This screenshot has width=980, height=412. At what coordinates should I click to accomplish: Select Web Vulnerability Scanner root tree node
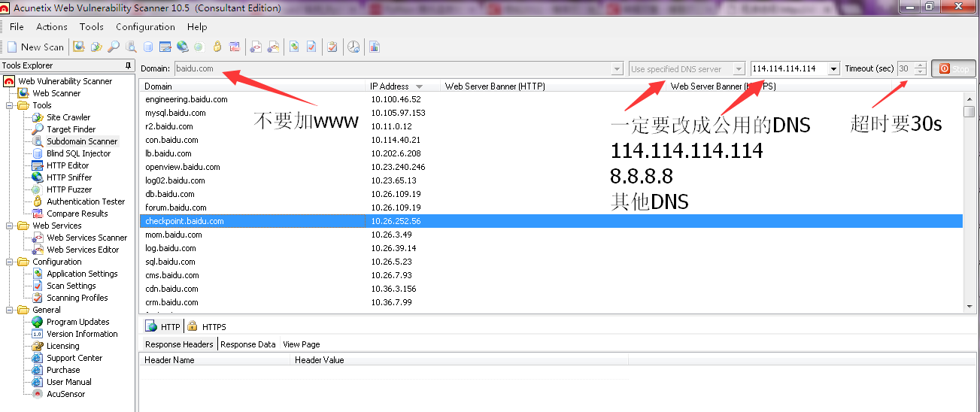(x=65, y=81)
